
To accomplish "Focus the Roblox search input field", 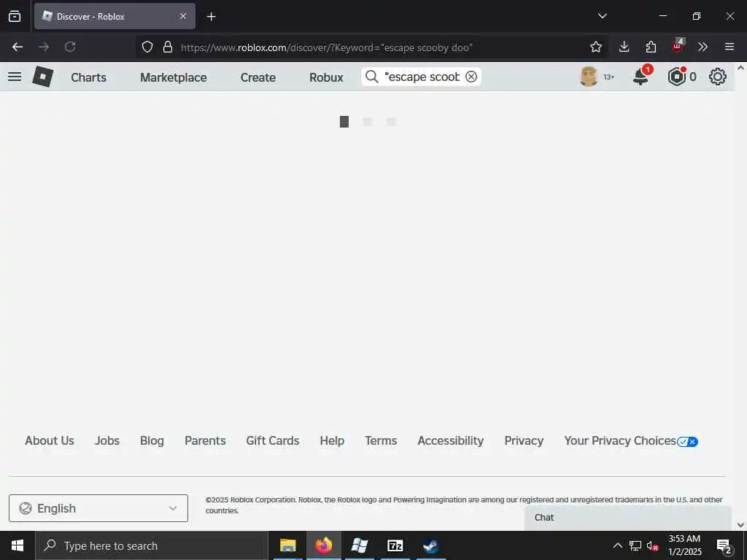I will [422, 77].
